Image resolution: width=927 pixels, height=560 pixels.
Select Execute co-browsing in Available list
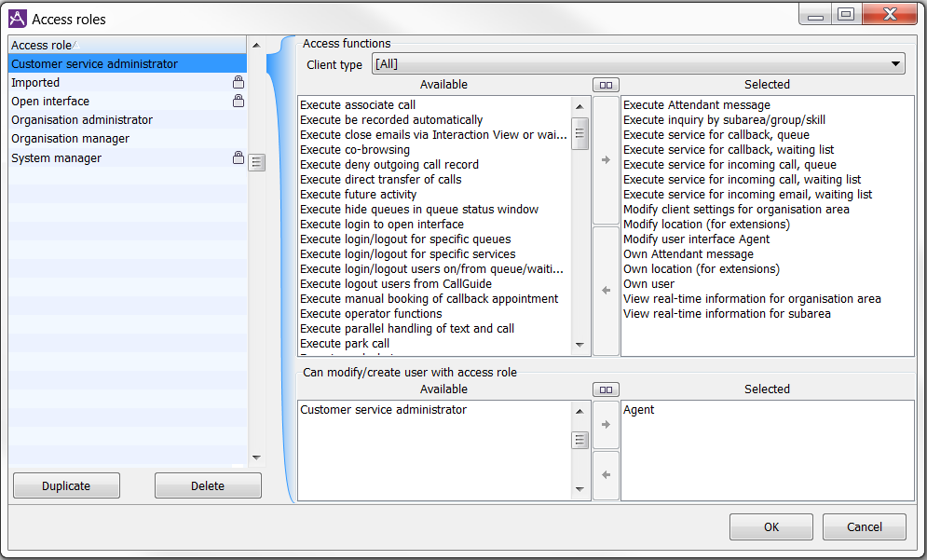(355, 150)
